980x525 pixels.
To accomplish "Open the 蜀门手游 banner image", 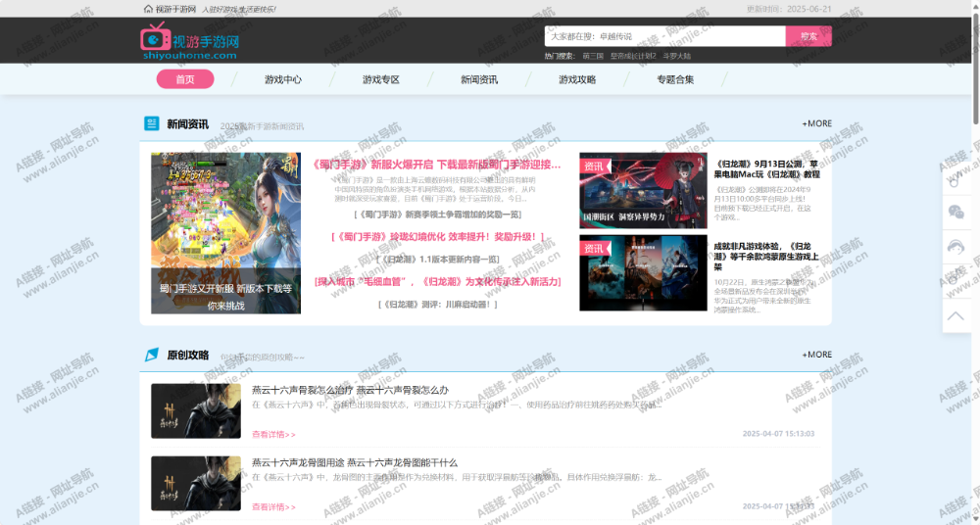I will [x=225, y=232].
